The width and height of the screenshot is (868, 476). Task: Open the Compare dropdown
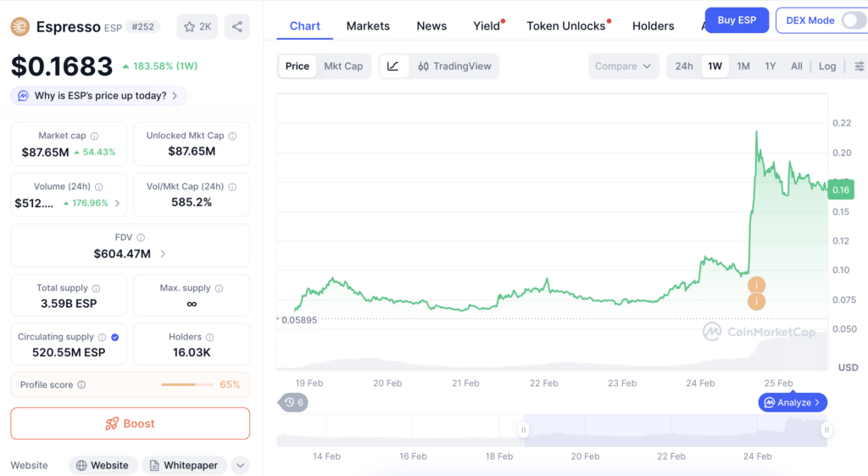coord(623,66)
